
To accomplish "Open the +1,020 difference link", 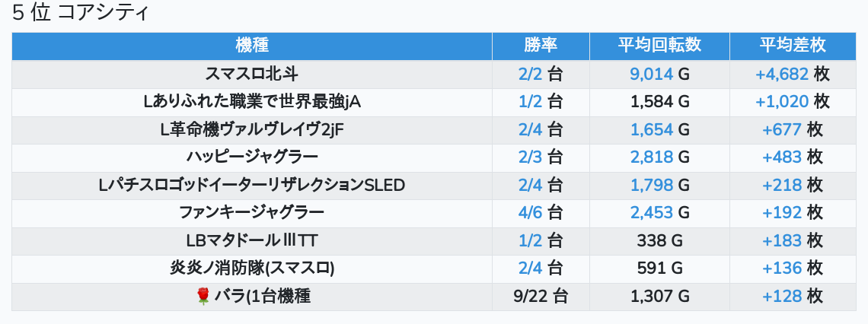I will pyautogui.click(x=781, y=102).
